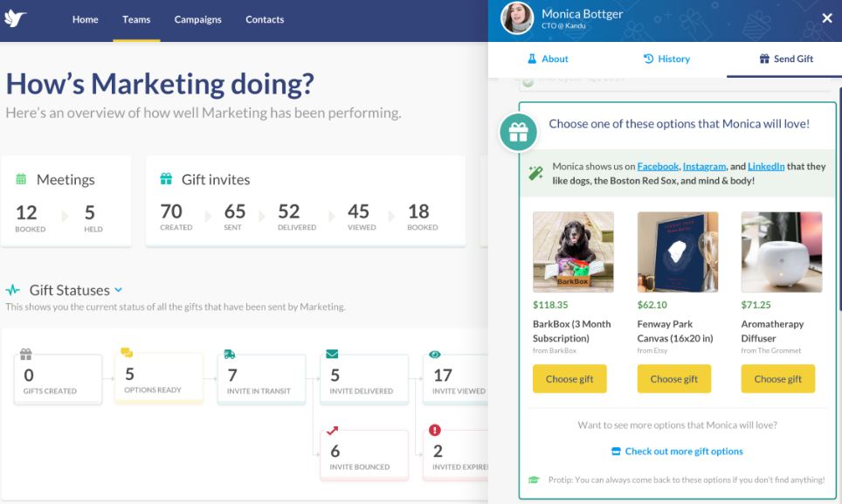Click "from Etsy" vendor text

click(652, 350)
